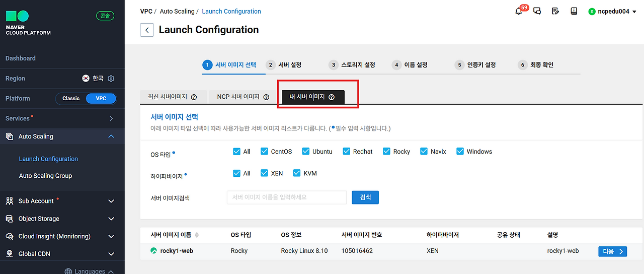Select the rocky1-web image name
644x274 pixels.
click(x=176, y=251)
